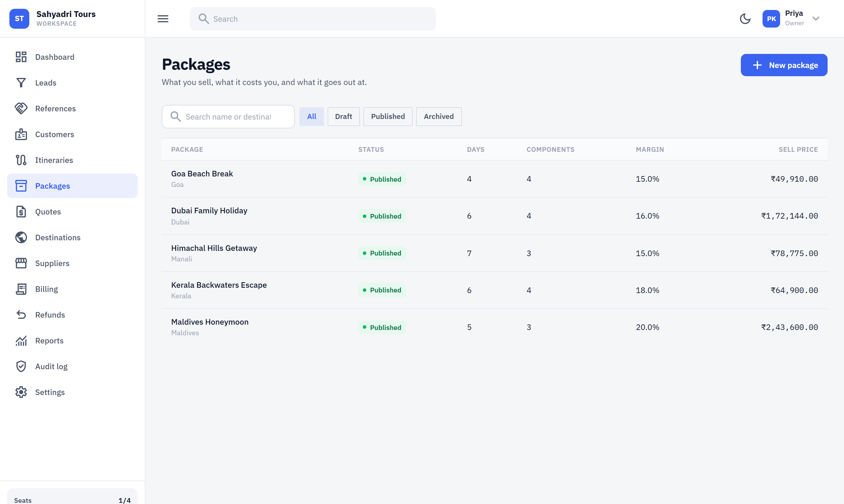Focus the top global Search field

(x=313, y=19)
